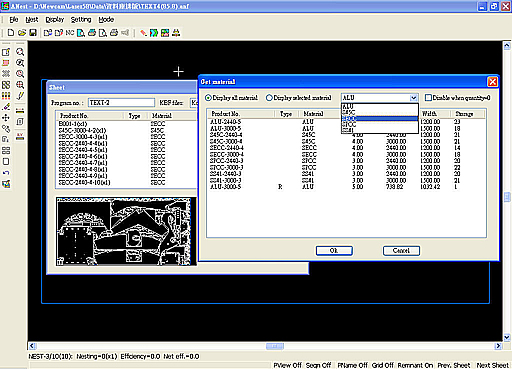512x369 pixels.
Task: Click the Width column header
Action: [434, 114]
